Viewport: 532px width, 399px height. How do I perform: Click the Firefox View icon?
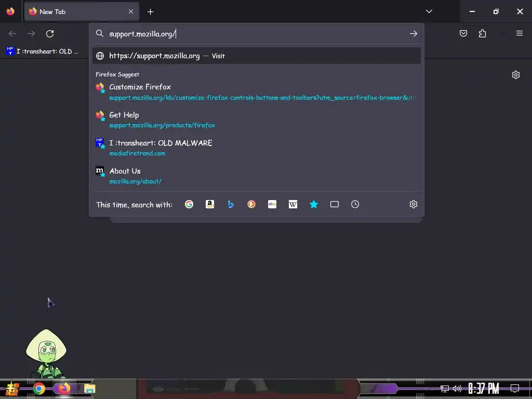[x=10, y=11]
